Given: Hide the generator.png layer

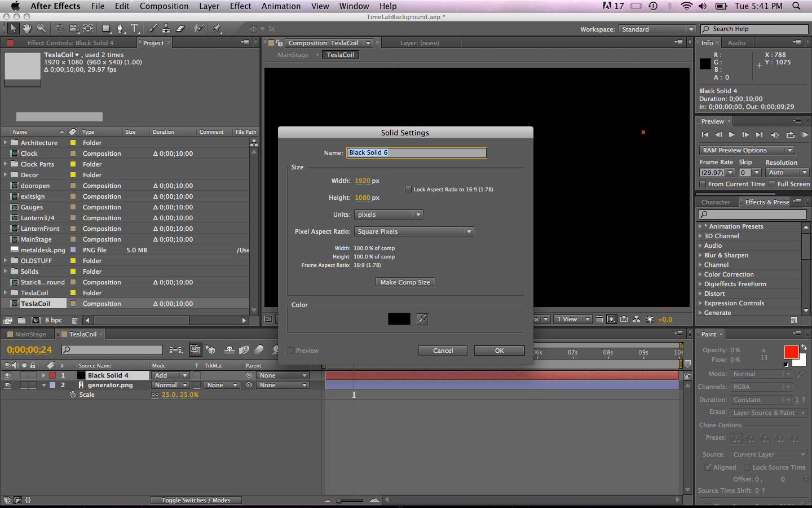Looking at the screenshot, I should (7, 385).
